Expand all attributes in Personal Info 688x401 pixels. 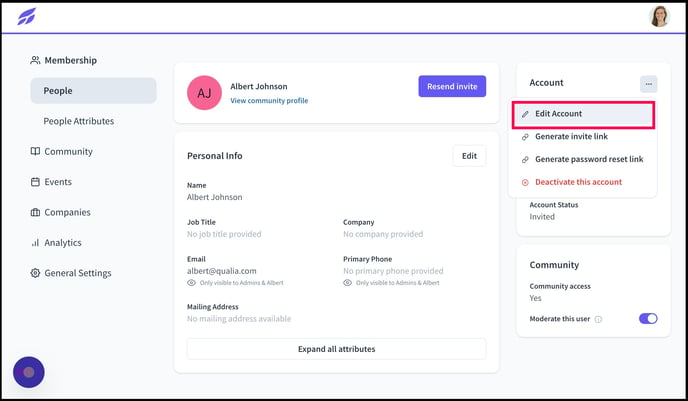[x=337, y=349]
